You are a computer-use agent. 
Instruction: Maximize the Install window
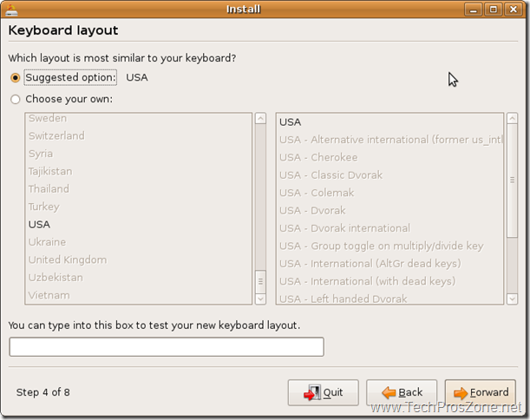(x=494, y=10)
